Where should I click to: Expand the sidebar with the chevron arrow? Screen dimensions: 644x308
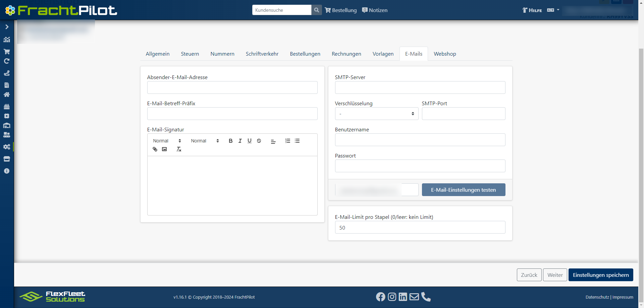tap(7, 27)
